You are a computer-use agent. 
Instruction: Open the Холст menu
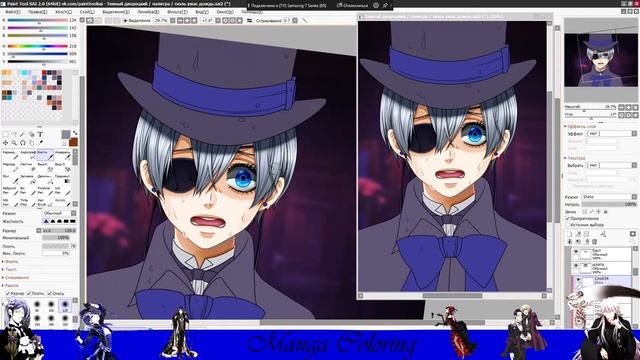(x=63, y=12)
